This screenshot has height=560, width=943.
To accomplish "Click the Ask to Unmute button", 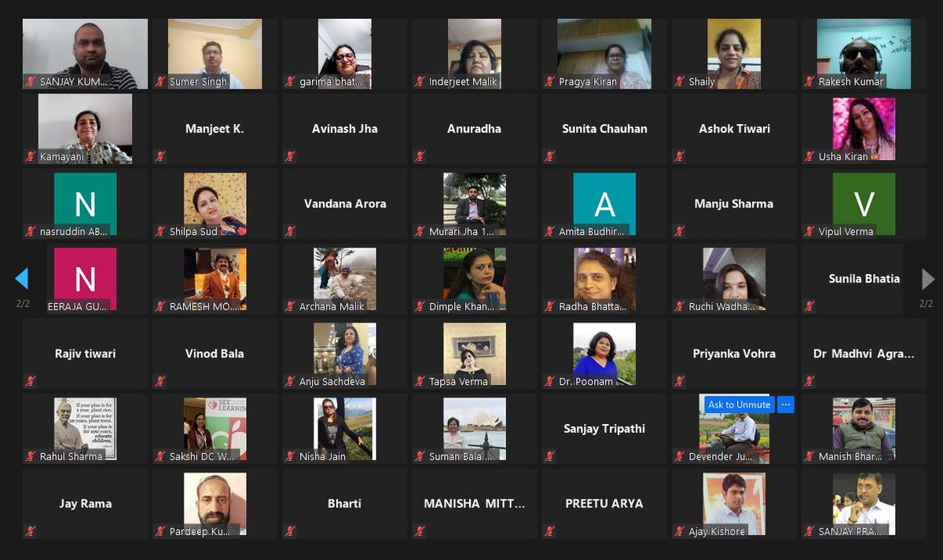I will pyautogui.click(x=739, y=404).
